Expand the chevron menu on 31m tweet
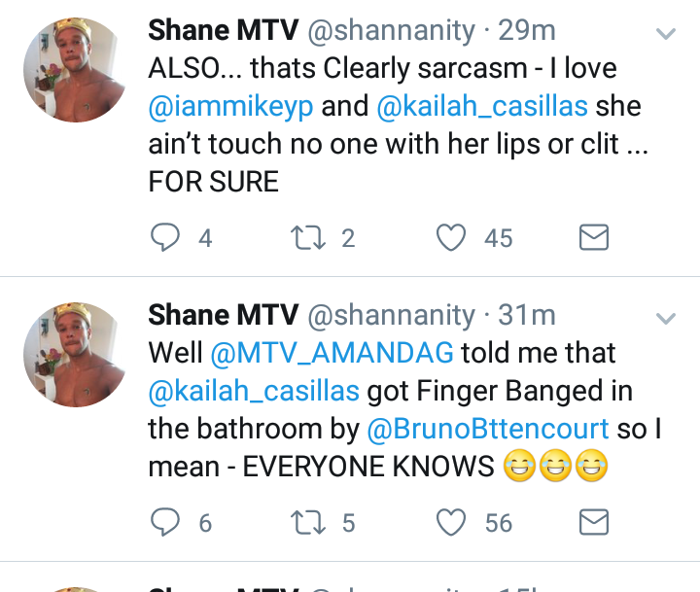700x592 pixels. point(666,318)
